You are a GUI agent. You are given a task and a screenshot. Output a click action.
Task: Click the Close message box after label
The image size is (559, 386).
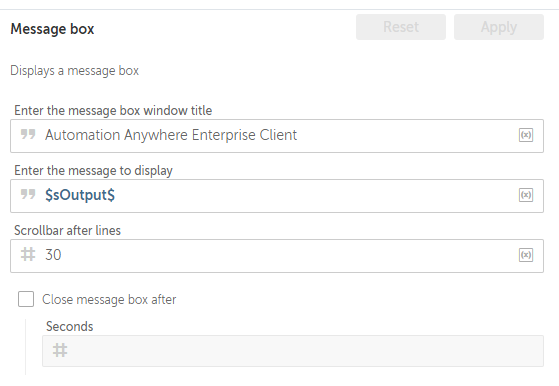coord(109,300)
